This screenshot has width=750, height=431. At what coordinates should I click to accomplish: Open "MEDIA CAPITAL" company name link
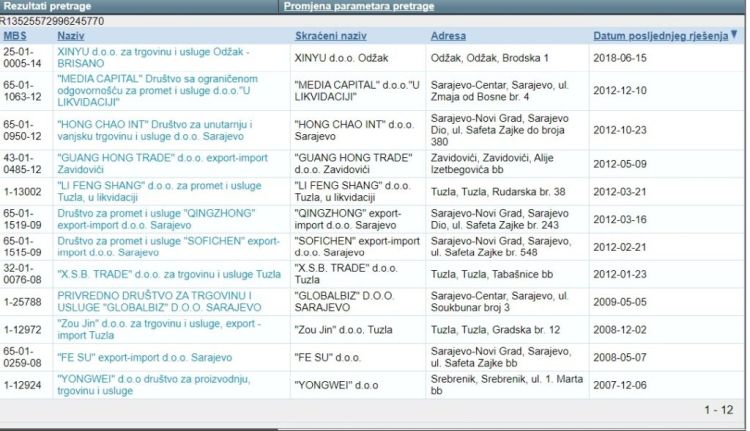point(157,90)
